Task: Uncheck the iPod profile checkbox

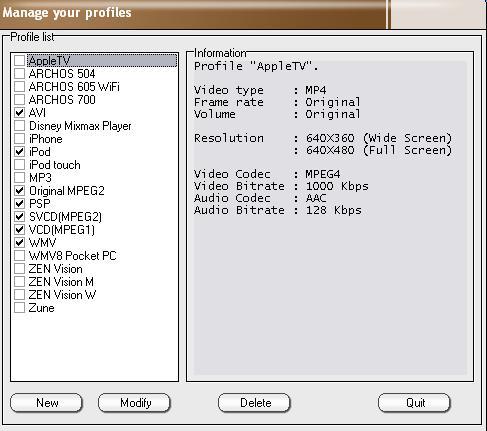Action: (19, 152)
